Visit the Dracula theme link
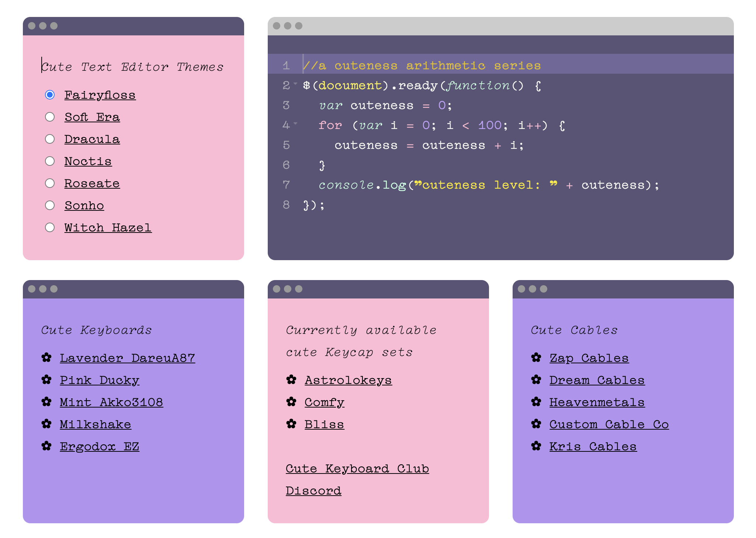 (x=92, y=139)
